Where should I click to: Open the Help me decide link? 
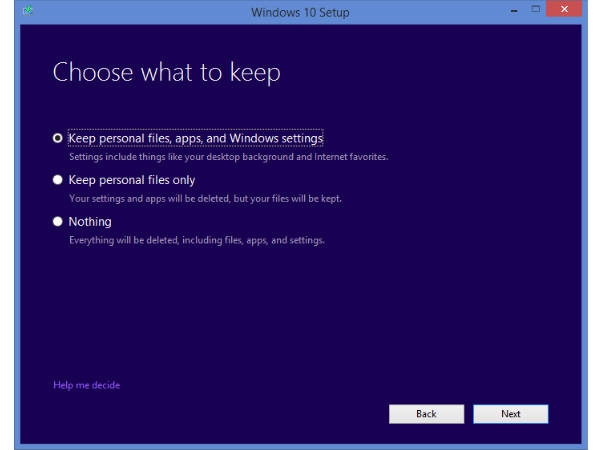tap(86, 385)
